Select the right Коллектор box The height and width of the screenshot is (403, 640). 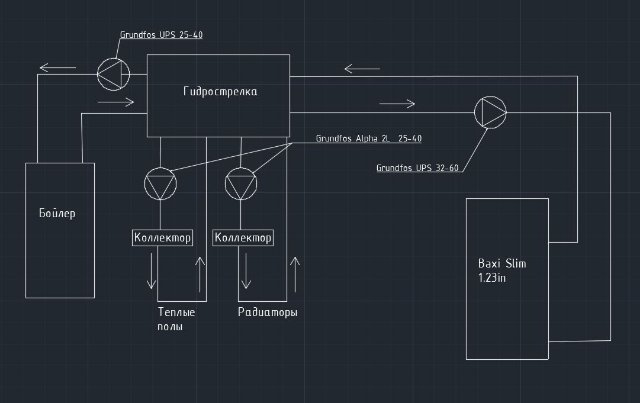coord(243,238)
